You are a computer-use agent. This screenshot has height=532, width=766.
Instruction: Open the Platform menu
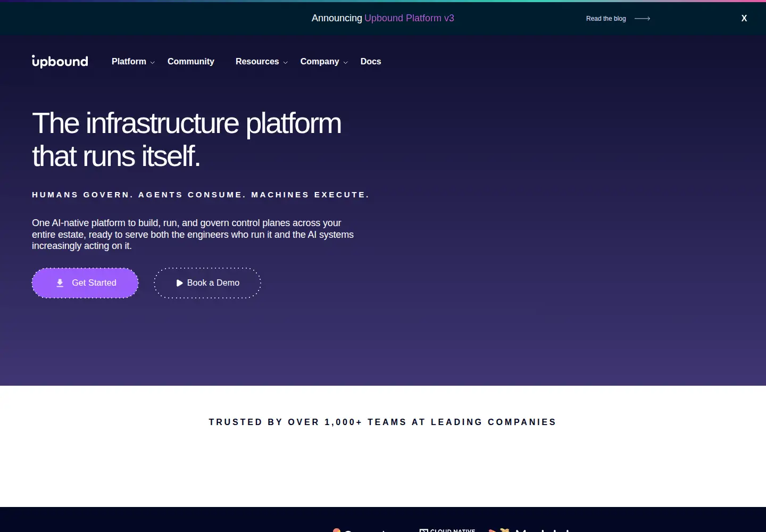coord(129,62)
